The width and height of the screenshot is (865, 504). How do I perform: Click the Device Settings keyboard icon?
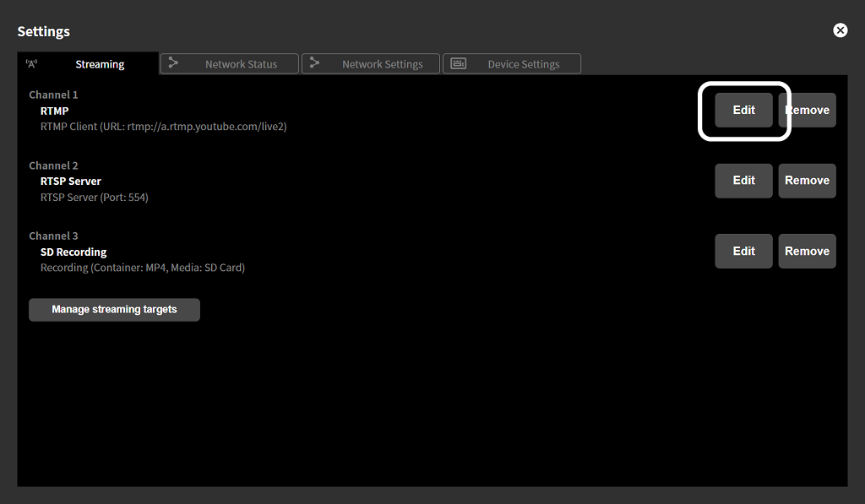(457, 62)
